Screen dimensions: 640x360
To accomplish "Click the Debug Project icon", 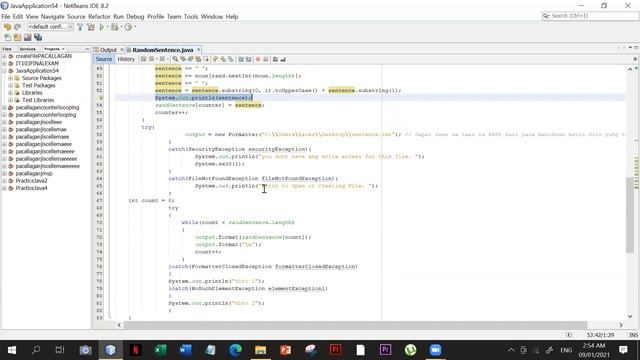I will tap(115, 27).
